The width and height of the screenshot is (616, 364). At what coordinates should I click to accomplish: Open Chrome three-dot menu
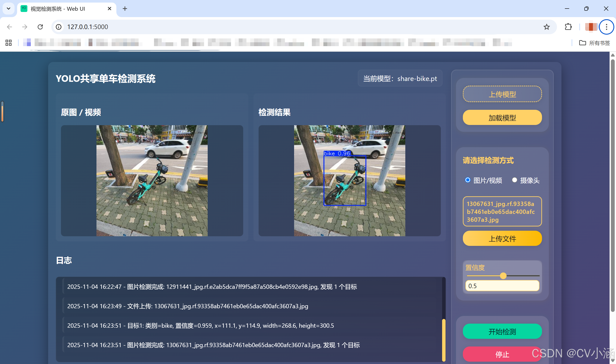(x=606, y=27)
